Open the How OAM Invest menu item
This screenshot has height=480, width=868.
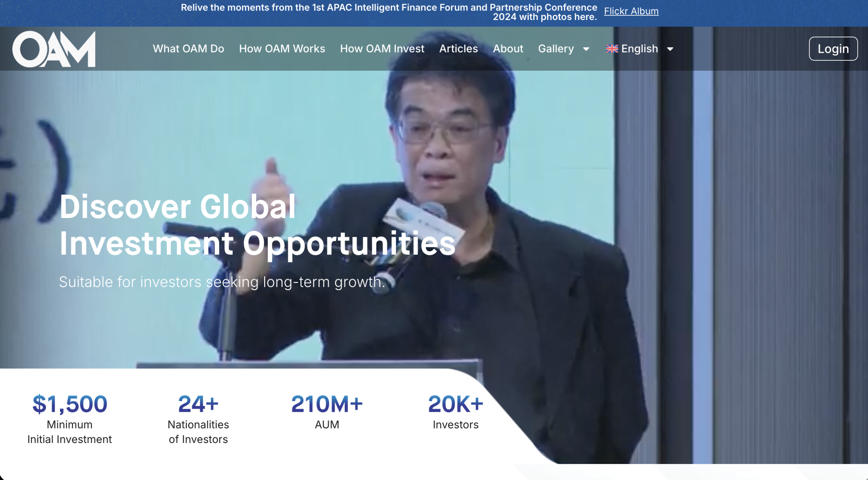(x=382, y=49)
